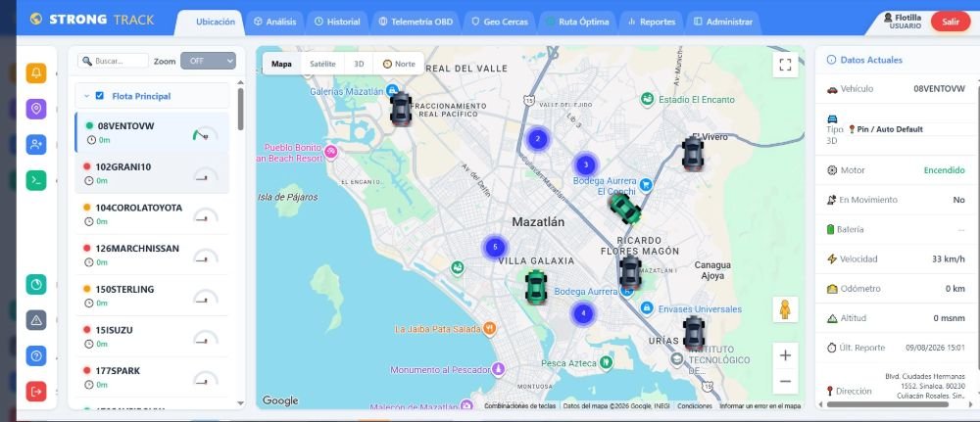Click the Buscar vehicle search field
Image resolution: width=980 pixels, height=422 pixels.
114,61
